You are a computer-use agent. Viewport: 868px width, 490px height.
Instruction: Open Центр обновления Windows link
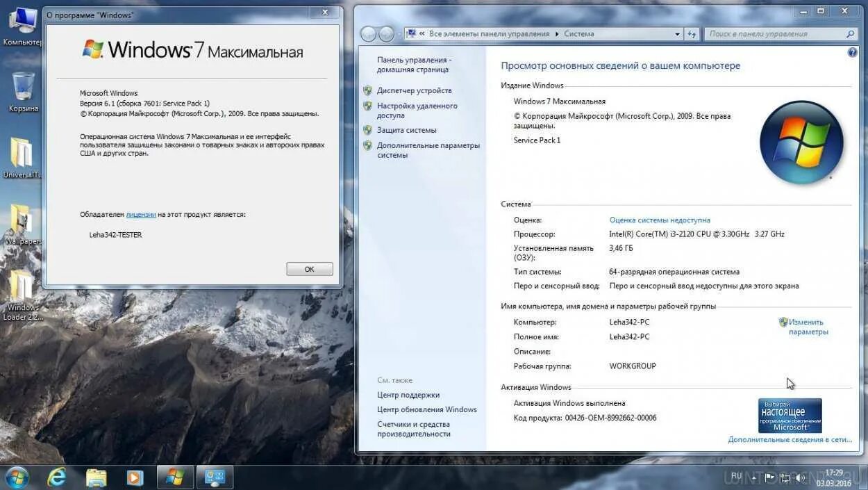click(427, 409)
